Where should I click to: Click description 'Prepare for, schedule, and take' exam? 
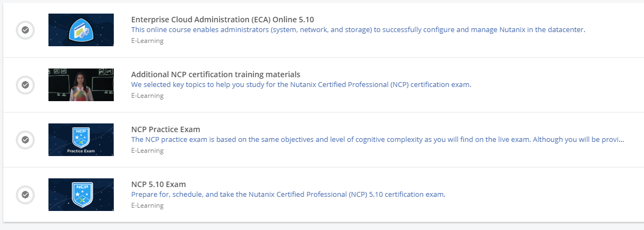click(289, 195)
